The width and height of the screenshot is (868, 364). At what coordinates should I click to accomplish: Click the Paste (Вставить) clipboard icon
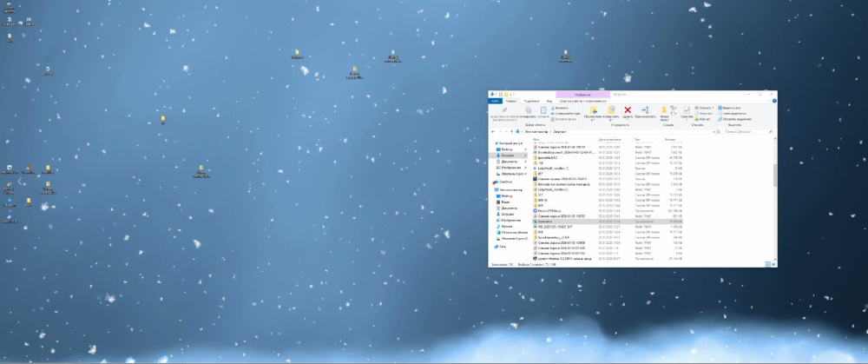point(543,112)
